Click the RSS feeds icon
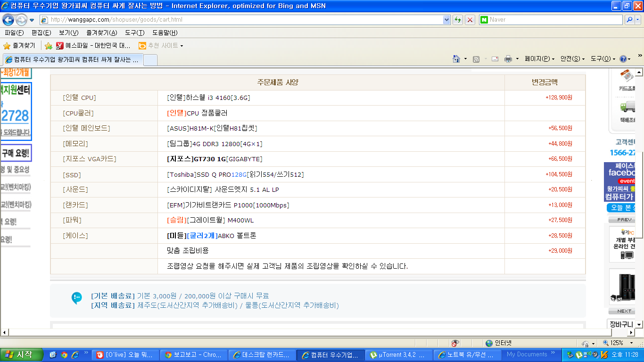 pyautogui.click(x=476, y=59)
